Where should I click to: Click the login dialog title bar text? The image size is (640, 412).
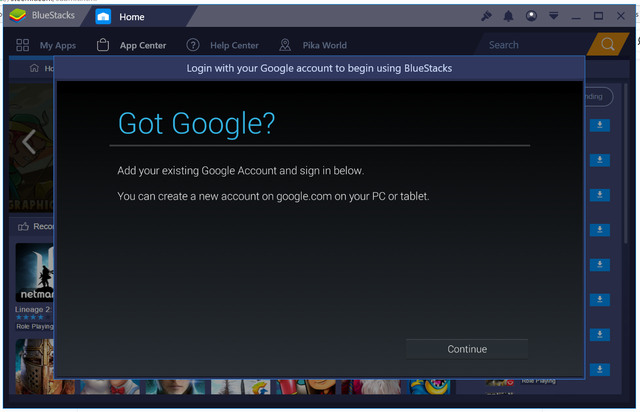[319, 68]
